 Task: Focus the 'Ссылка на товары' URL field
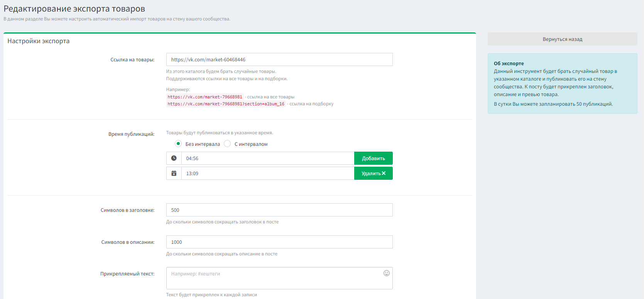coord(279,59)
